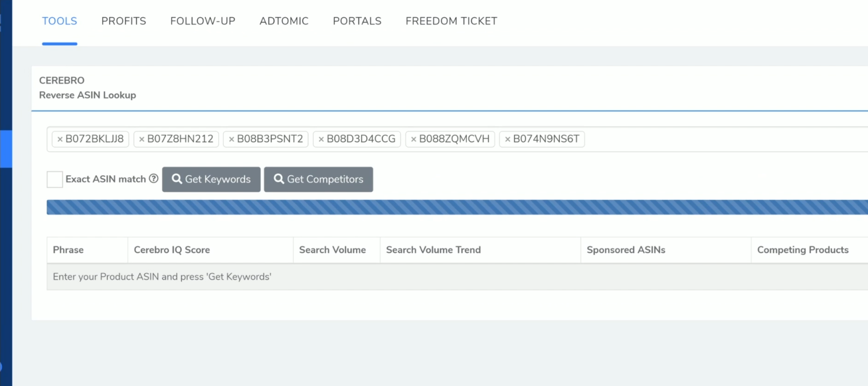Sort by Cerebro IQ Score column header
The width and height of the screenshot is (868, 386).
pyautogui.click(x=172, y=250)
